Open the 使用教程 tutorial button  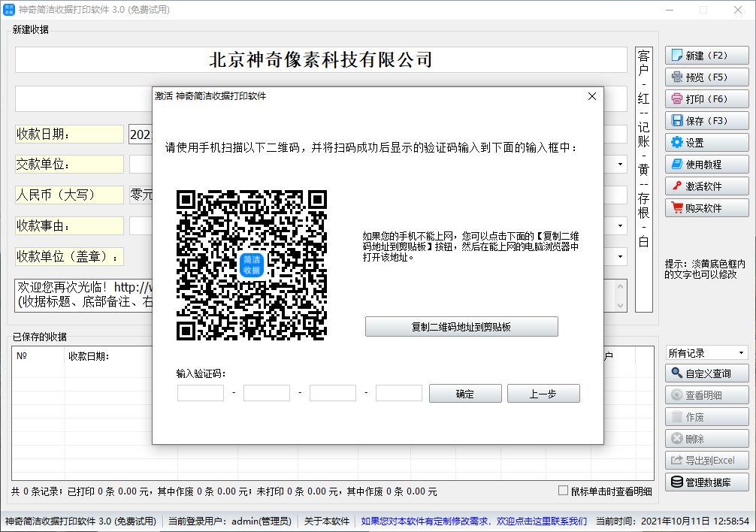point(707,165)
